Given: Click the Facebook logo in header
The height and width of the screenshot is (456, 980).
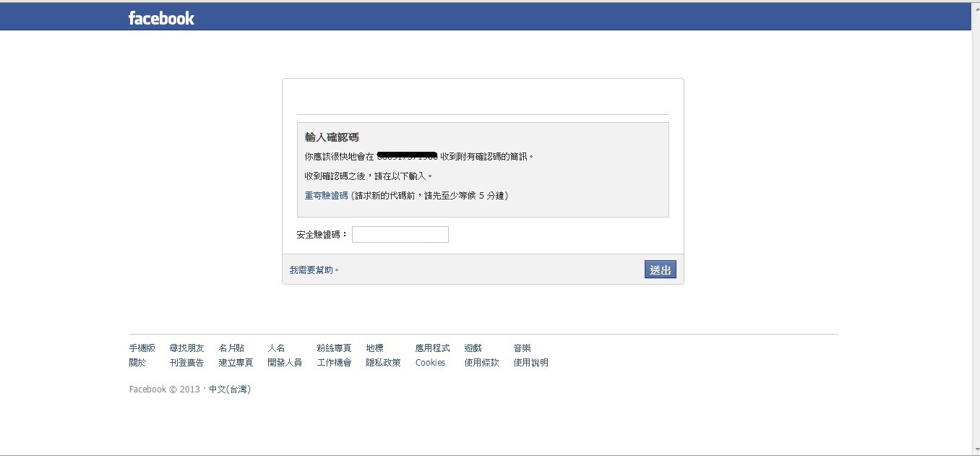Looking at the screenshot, I should tap(161, 18).
